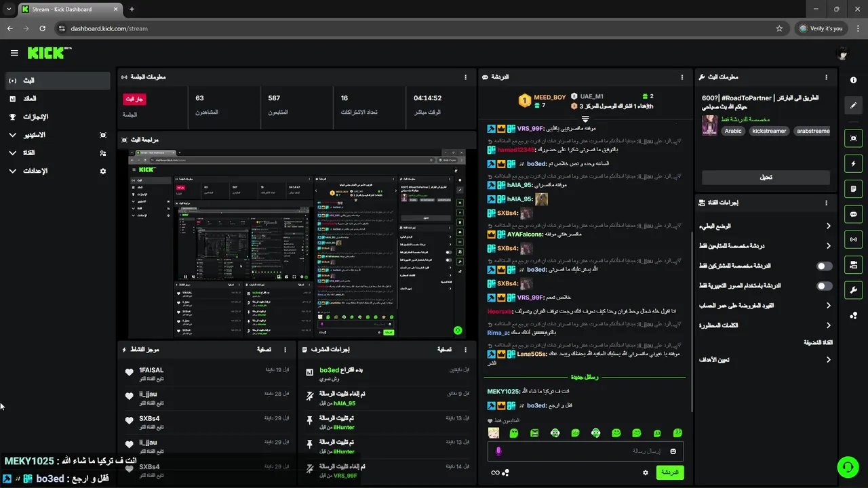
Task: Click the dots cluster icon below the chat input
Action: [x=506, y=472]
